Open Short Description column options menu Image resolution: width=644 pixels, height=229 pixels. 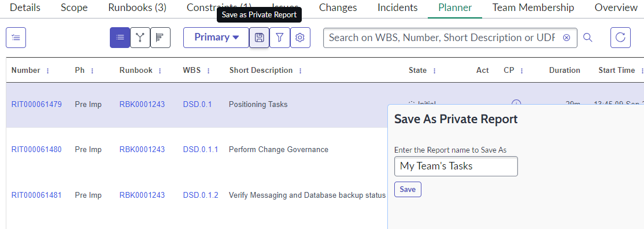click(300, 71)
